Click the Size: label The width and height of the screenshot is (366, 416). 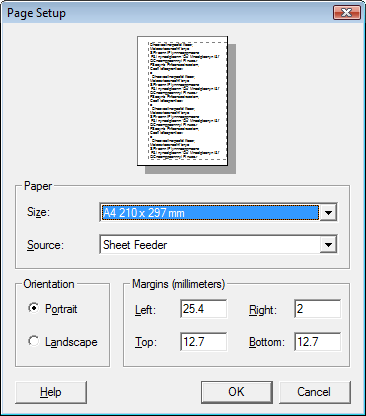click(38, 212)
